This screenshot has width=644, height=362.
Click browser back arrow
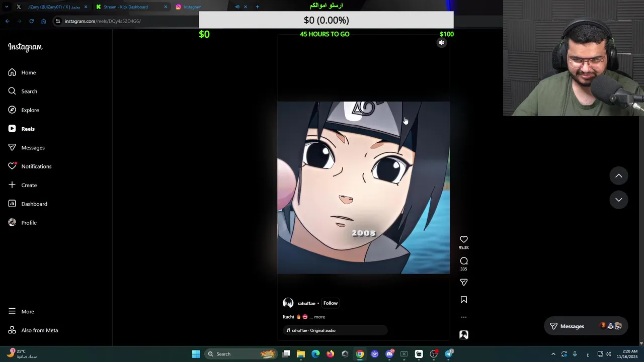(8, 21)
